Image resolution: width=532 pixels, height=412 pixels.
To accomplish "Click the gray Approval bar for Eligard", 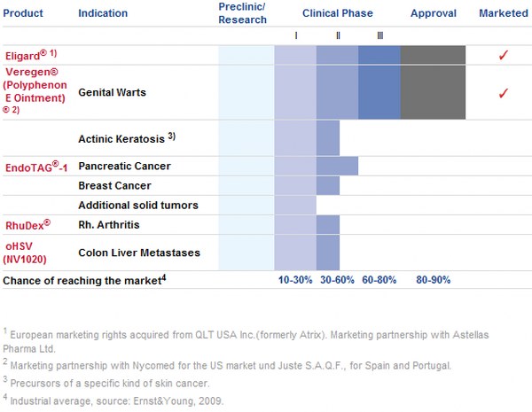I will point(433,55).
